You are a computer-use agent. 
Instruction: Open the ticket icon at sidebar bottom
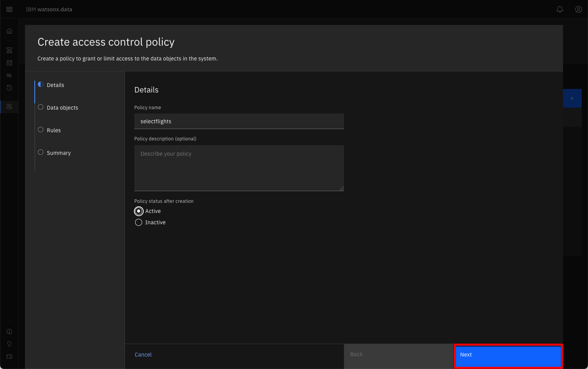(9, 357)
